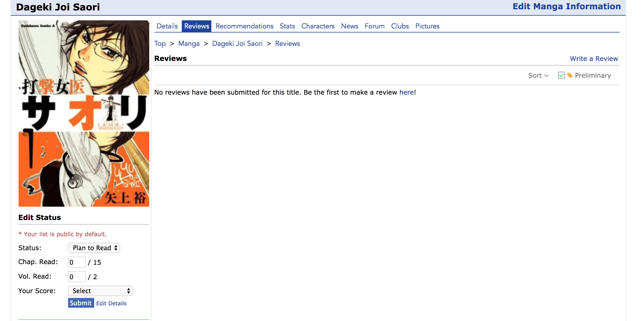644x321 pixels.
Task: Click the Edit Details link
Action: (x=111, y=303)
